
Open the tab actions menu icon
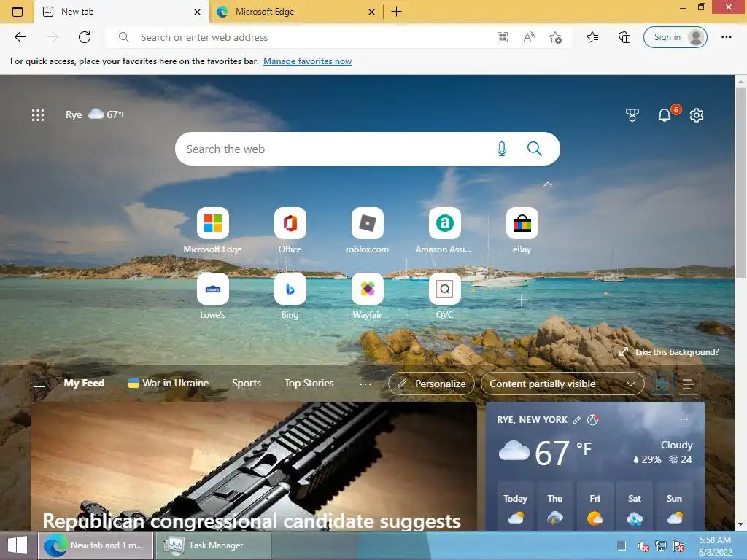click(18, 12)
